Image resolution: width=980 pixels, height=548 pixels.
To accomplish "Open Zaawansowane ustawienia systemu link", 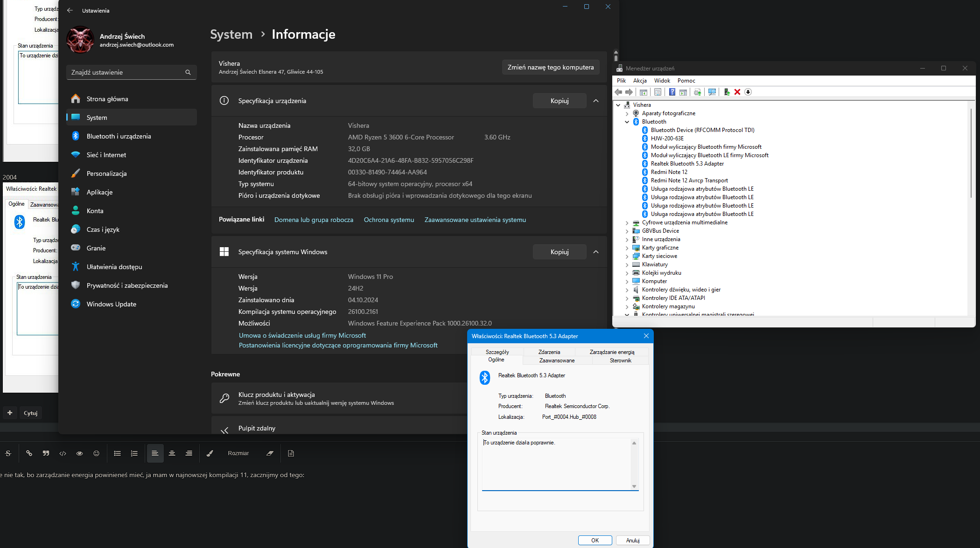I will [475, 220].
